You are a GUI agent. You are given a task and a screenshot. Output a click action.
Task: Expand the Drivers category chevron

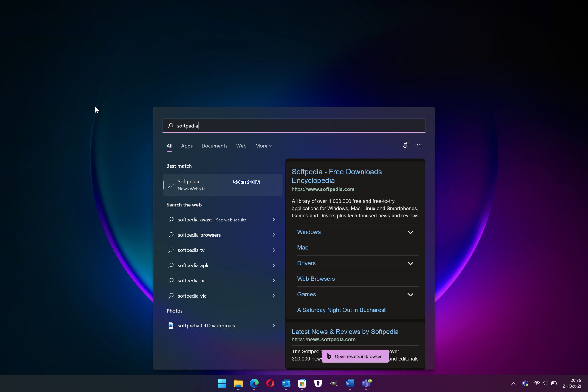click(410, 263)
